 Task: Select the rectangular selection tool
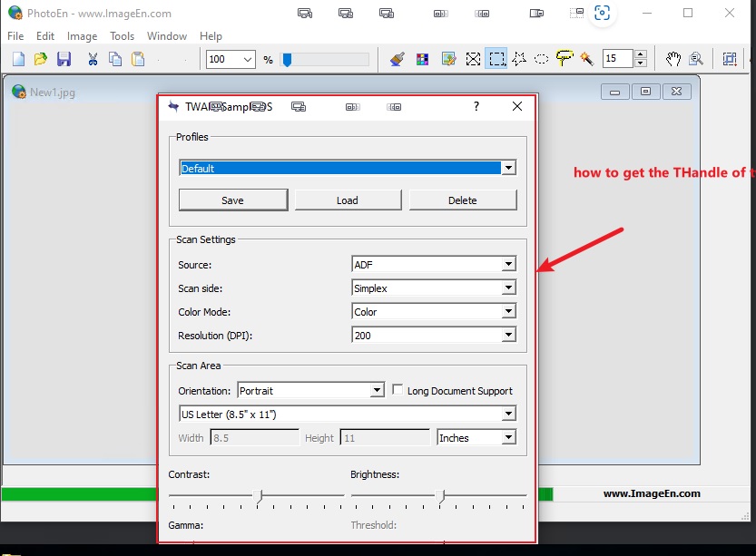point(496,59)
